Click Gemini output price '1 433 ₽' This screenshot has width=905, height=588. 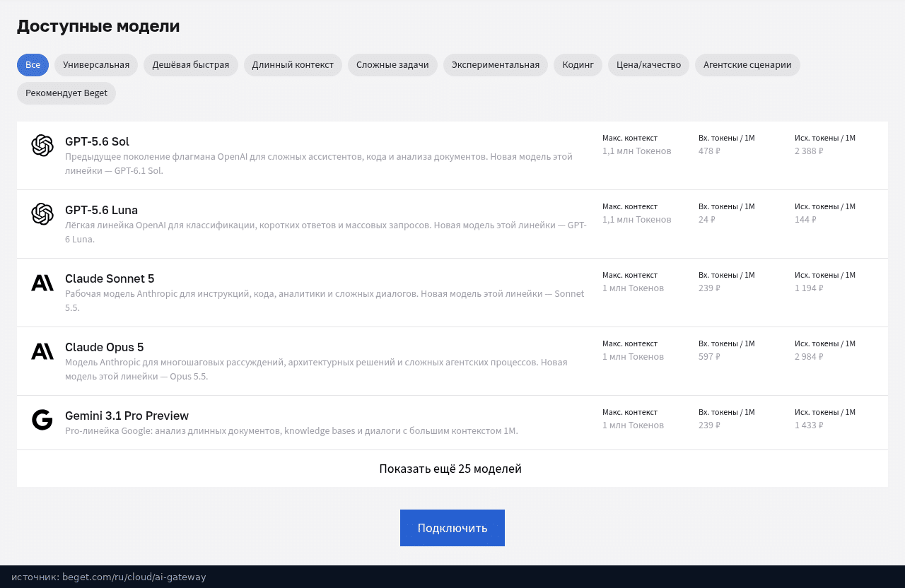tap(809, 425)
